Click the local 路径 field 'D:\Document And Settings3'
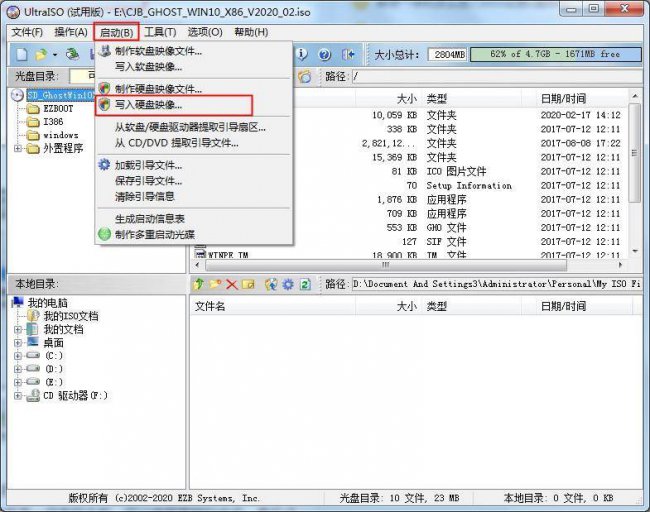Image resolution: width=650 pixels, height=512 pixels. point(497,284)
